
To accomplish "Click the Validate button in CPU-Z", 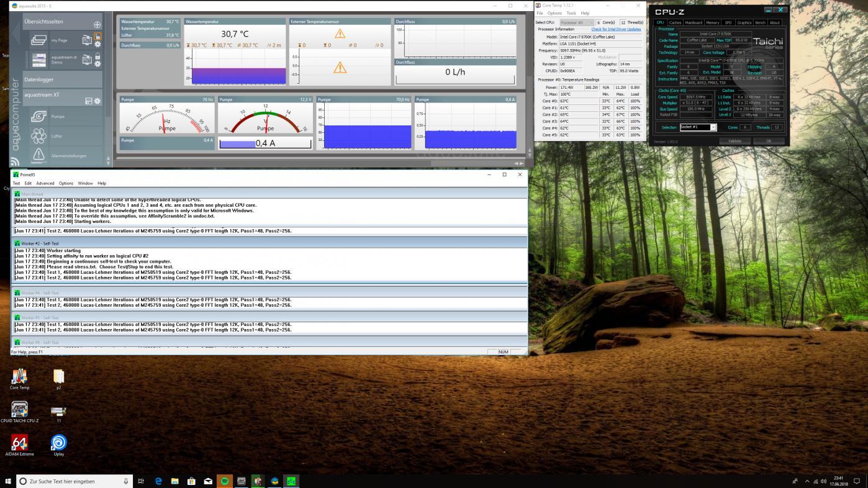I will coord(735,141).
